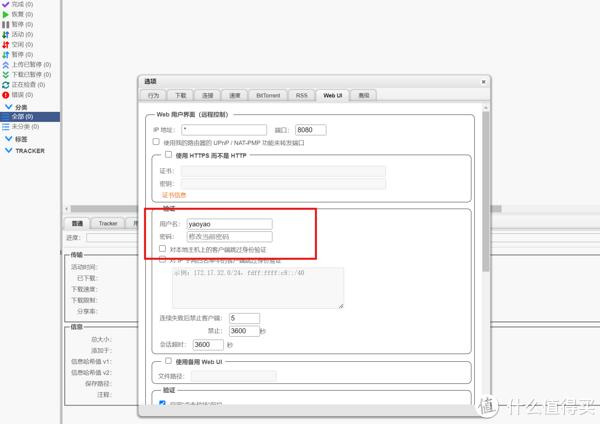Collapse the TRACKER section
The width and height of the screenshot is (600, 424).
[x=8, y=150]
